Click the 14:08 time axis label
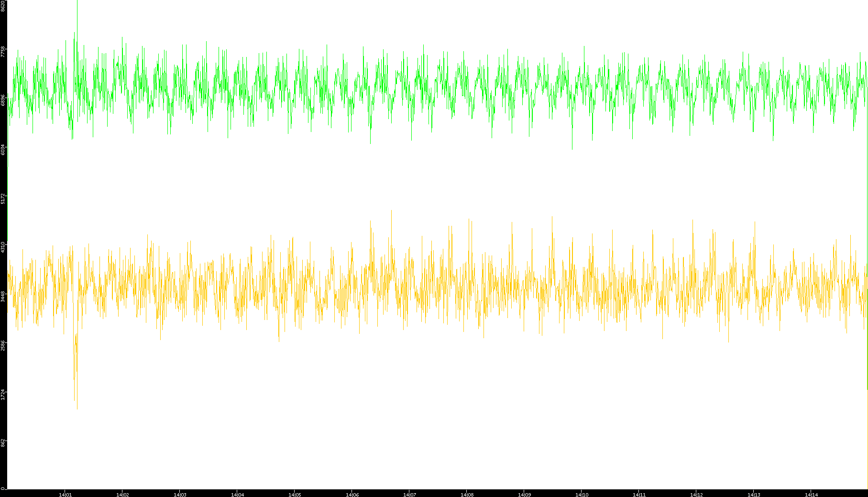The image size is (868, 497). point(467,494)
